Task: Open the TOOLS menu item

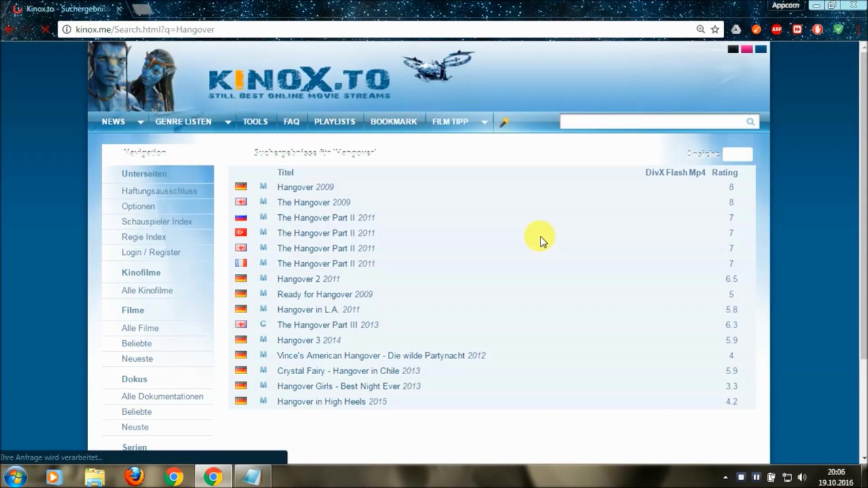Action: click(x=255, y=122)
